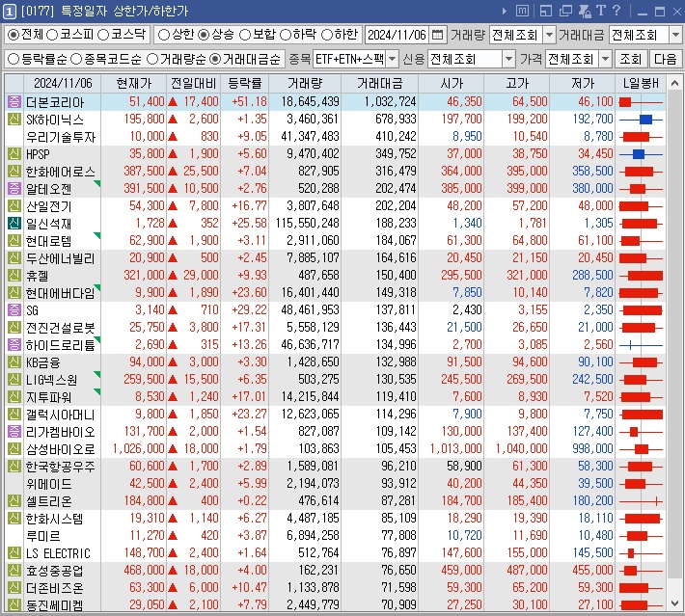The height and width of the screenshot is (616, 685).
Task: Click the up triangle for 한화에어로스
Action: tap(173, 172)
